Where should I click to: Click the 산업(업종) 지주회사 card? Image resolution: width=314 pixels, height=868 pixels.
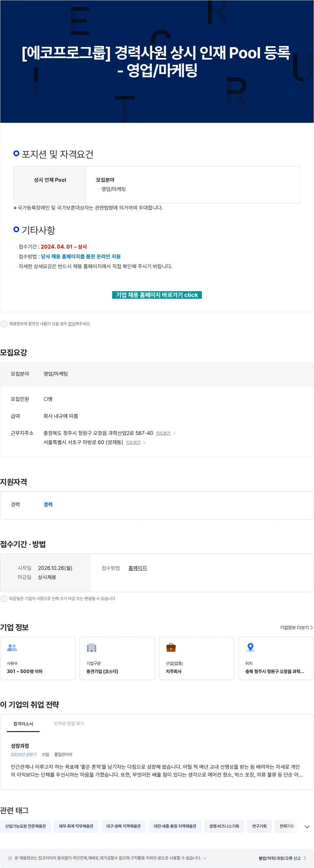coord(197,658)
